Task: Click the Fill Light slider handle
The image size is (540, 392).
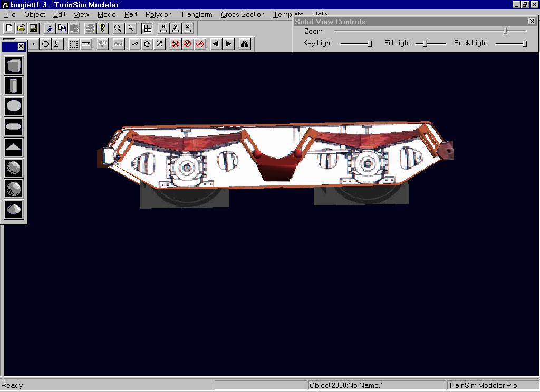Action: (x=425, y=43)
